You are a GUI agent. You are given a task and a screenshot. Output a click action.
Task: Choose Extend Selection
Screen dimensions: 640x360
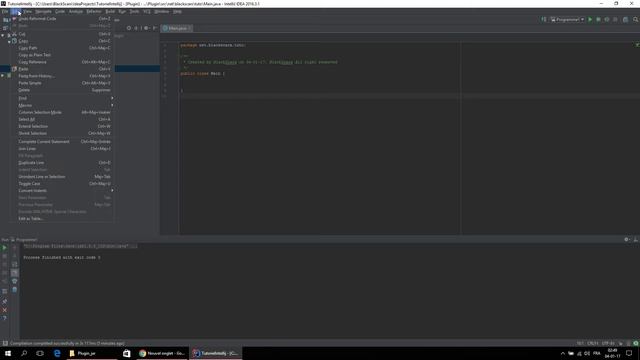[x=62, y=126]
